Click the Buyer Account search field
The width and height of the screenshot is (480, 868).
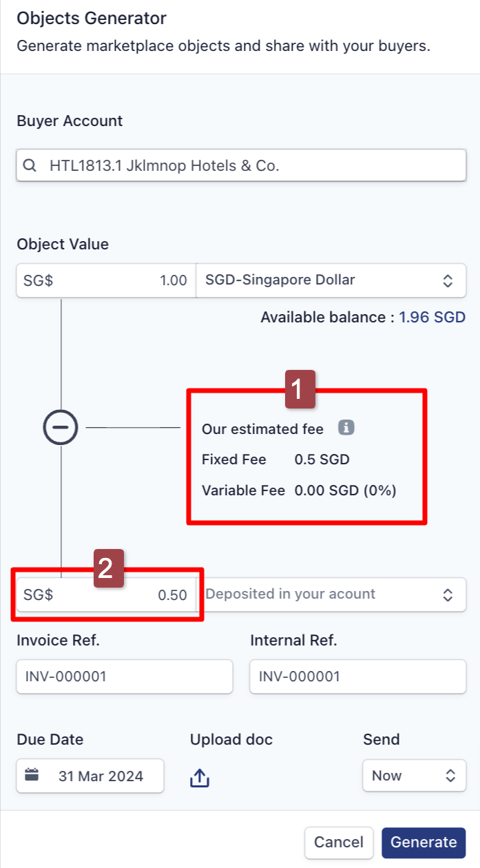[241, 166]
